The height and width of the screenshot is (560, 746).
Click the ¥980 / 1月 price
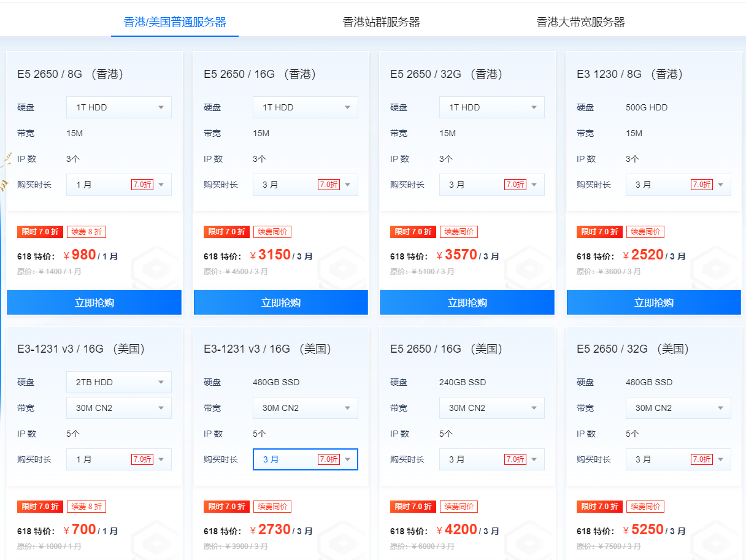tap(91, 255)
